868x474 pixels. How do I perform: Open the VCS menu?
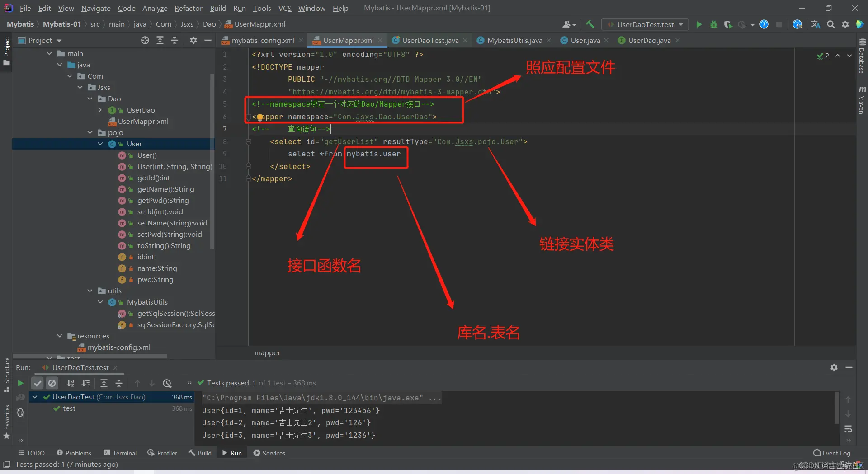tap(285, 8)
